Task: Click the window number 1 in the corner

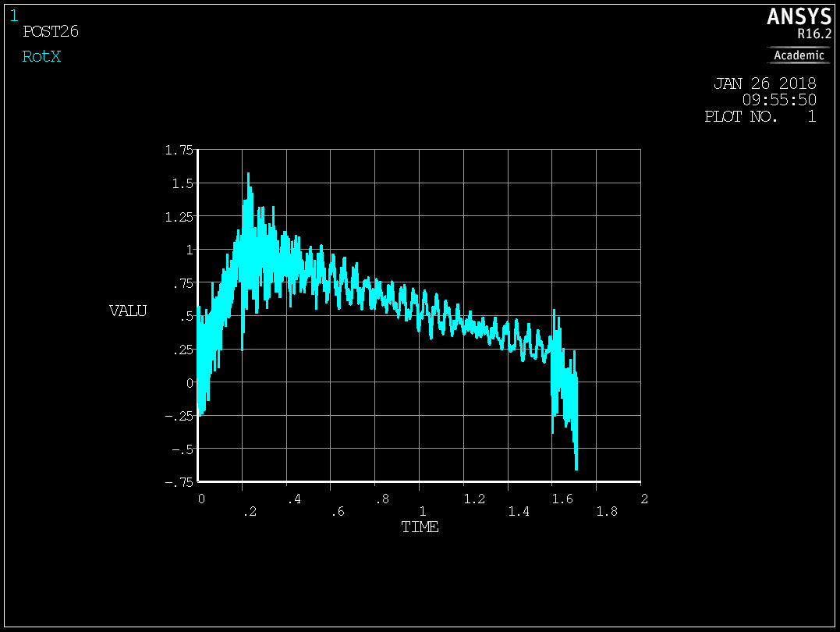Action: tap(14, 15)
